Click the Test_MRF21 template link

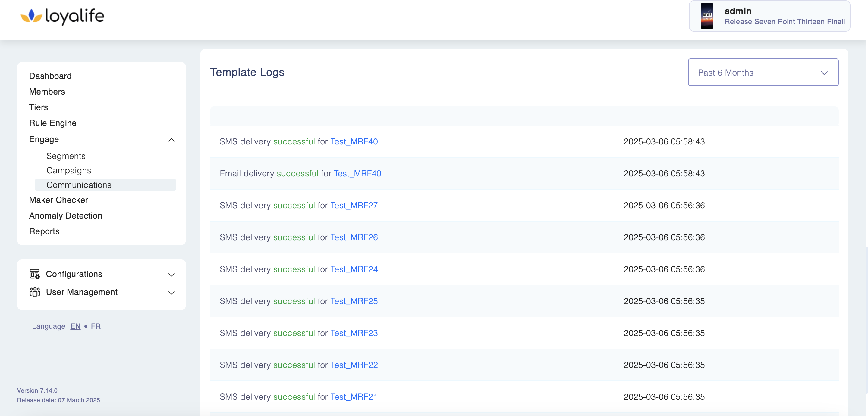tap(354, 397)
